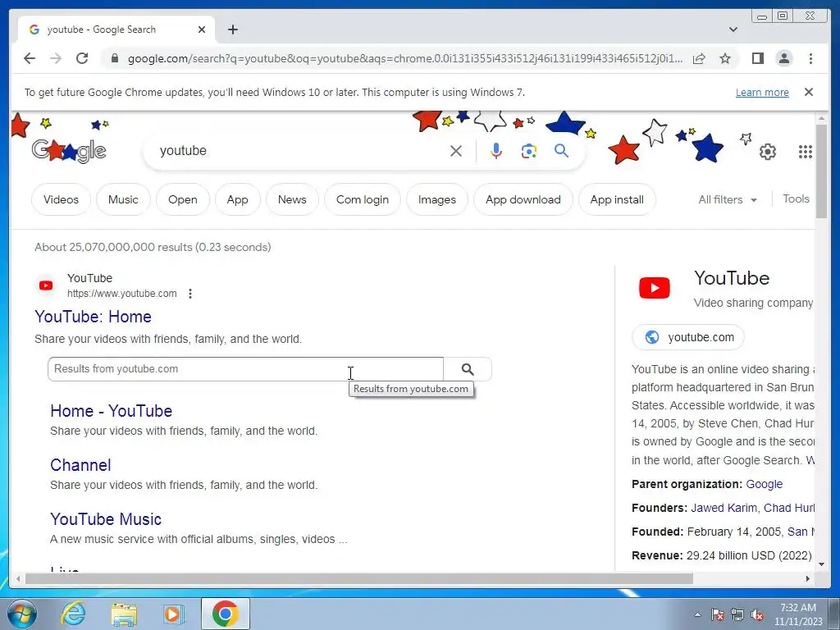840x630 pixels.
Task: Click the YouTube logo in knowledge panel
Action: click(654, 288)
